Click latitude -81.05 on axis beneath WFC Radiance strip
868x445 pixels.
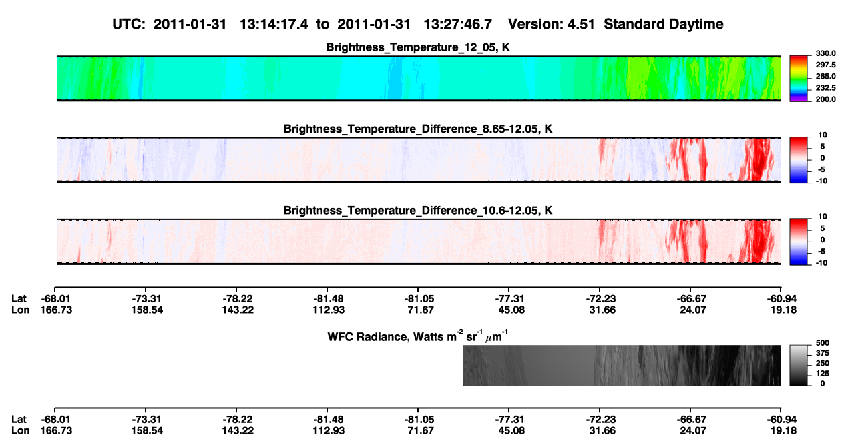click(419, 420)
